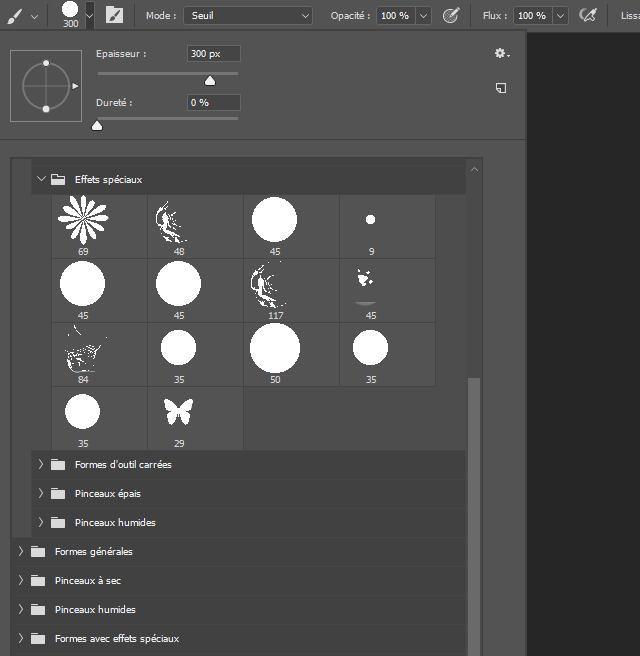The image size is (640, 656).
Task: Open the Mode dropdown showing Seuil
Action: tap(248, 16)
